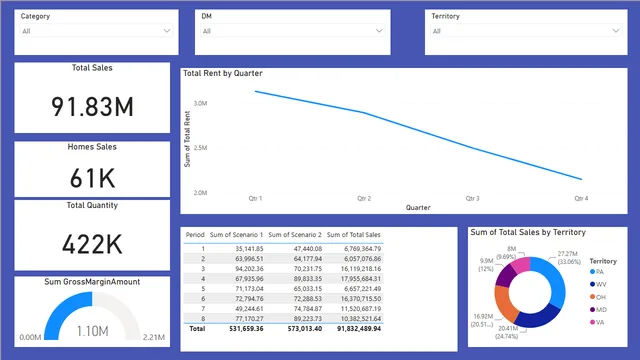Click Sum of Total Sales by Territory title

(x=528, y=232)
